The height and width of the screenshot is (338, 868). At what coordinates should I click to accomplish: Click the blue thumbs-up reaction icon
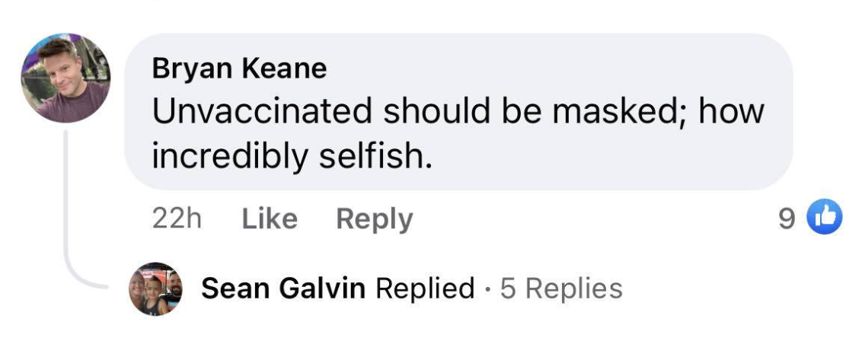[825, 218]
